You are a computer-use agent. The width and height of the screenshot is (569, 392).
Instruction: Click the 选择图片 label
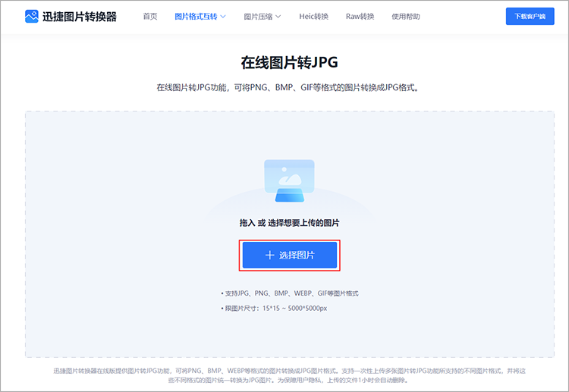click(x=297, y=256)
